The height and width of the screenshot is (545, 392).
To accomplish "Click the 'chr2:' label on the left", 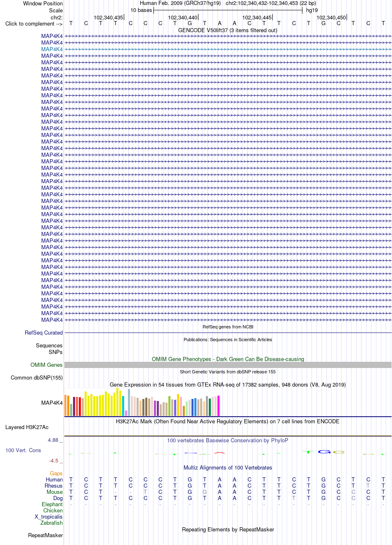I will [57, 17].
